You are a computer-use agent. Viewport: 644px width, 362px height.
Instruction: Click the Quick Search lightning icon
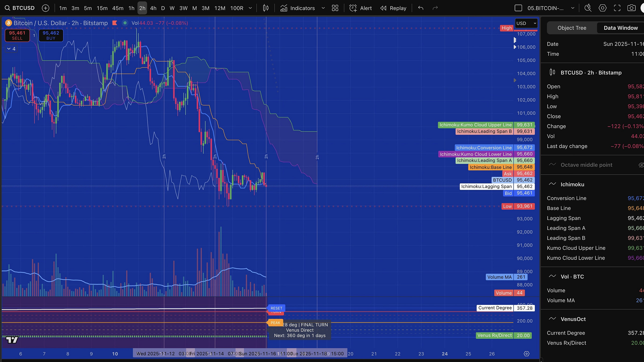(588, 8)
